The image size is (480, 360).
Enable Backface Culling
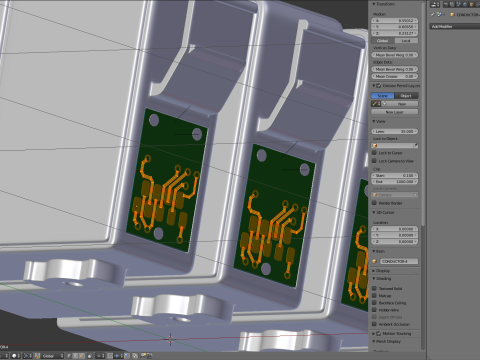click(374, 303)
